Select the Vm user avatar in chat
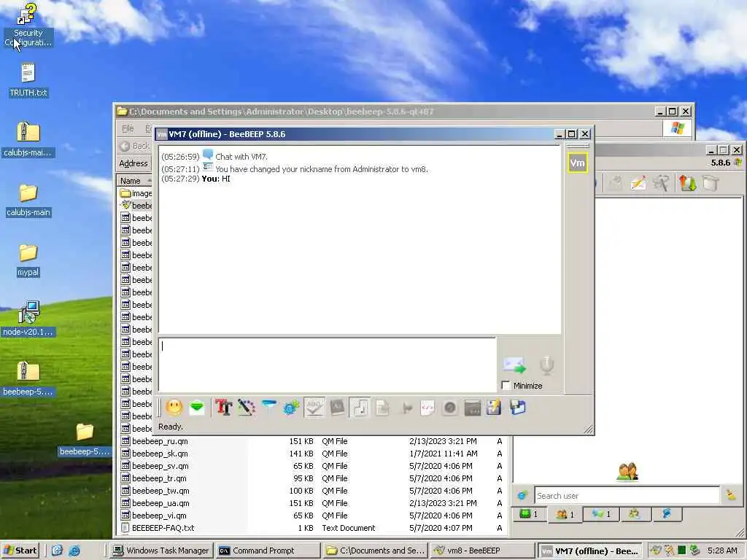 click(x=578, y=163)
